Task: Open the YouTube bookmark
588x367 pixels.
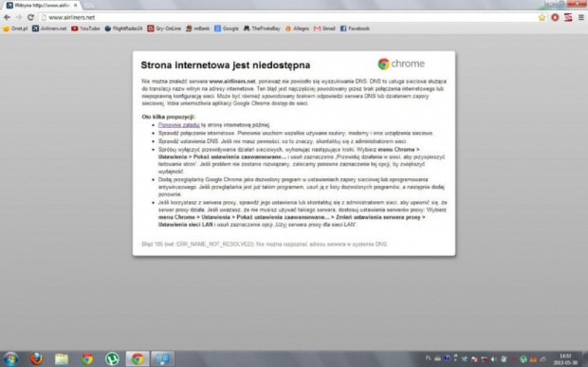Action: 85,28
